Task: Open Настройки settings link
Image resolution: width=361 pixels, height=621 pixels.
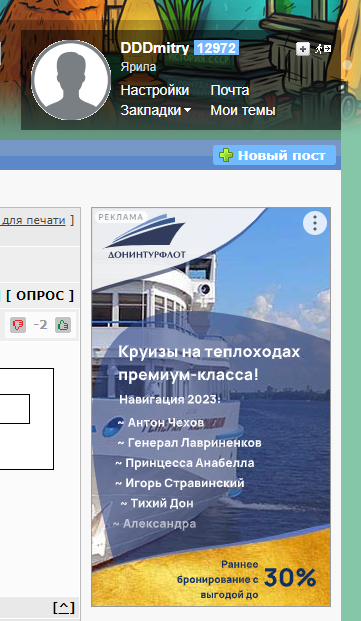Action: tap(155, 90)
